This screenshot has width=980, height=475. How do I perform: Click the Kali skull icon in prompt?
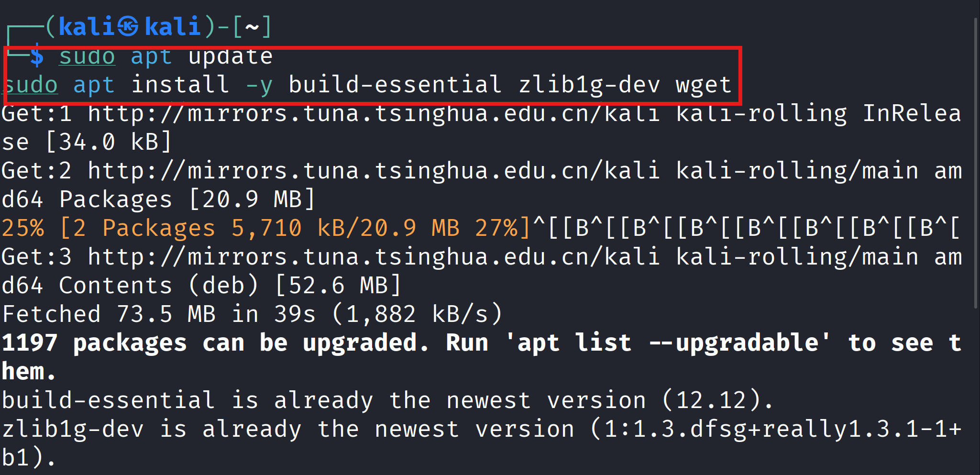tap(128, 26)
